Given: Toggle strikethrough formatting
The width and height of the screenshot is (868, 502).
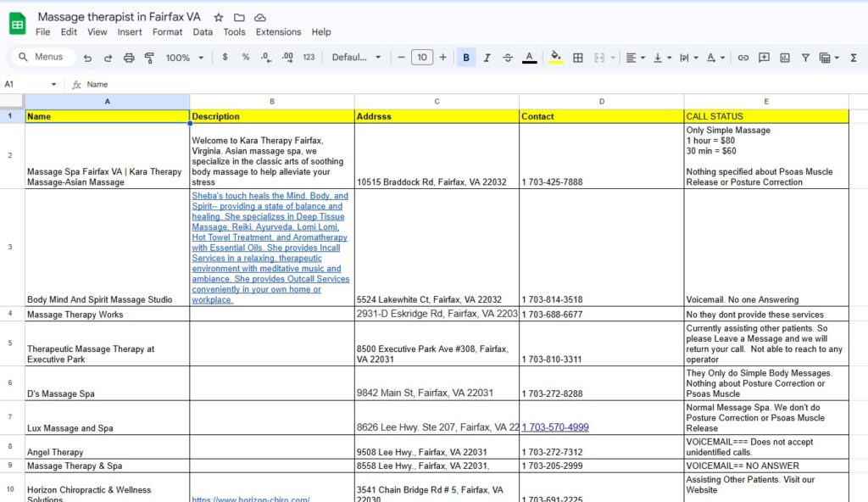Looking at the screenshot, I should click(508, 57).
